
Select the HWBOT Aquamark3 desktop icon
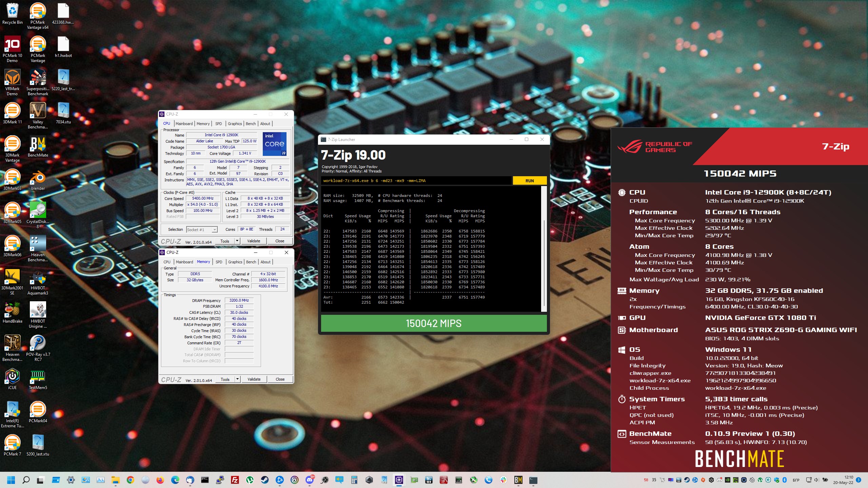pos(38,282)
